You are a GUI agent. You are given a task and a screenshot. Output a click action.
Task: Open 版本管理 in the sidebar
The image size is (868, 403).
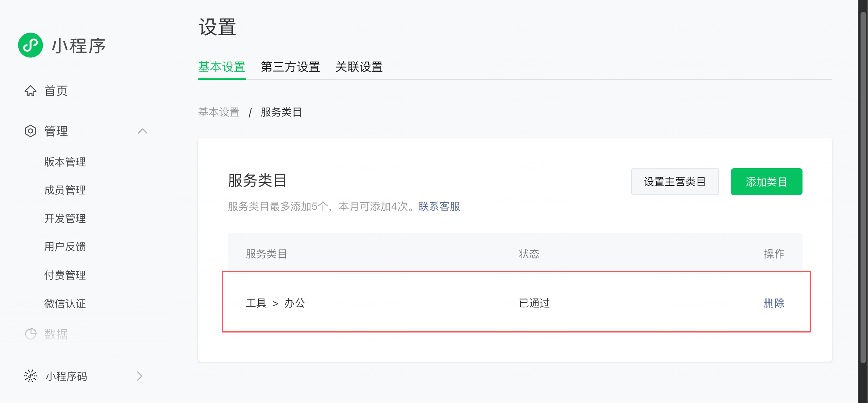pyautogui.click(x=65, y=162)
